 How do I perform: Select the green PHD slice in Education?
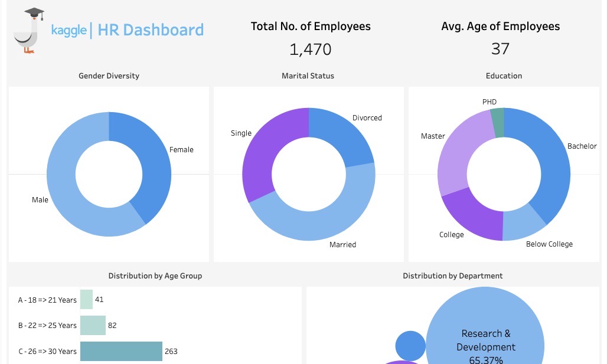(x=498, y=122)
